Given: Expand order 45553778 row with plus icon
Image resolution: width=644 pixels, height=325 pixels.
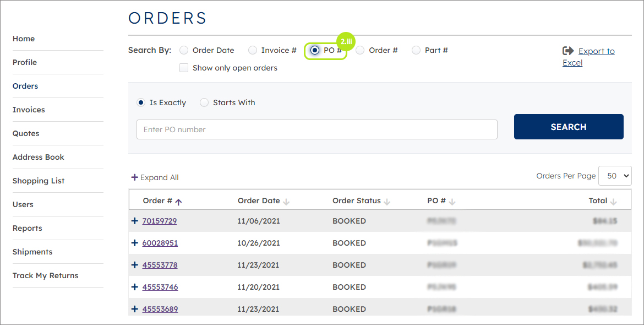Looking at the screenshot, I should pos(134,265).
